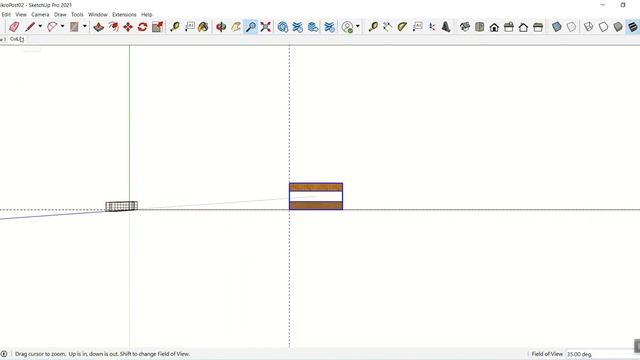Enable Shaded face style

click(618, 27)
